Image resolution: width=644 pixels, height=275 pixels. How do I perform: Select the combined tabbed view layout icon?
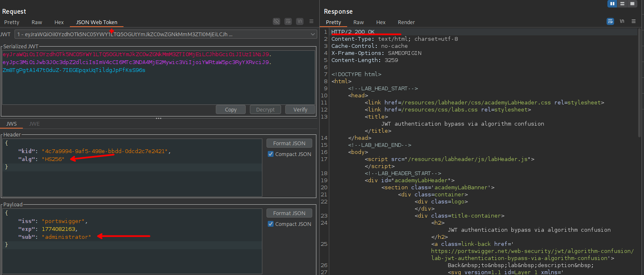point(632,4)
